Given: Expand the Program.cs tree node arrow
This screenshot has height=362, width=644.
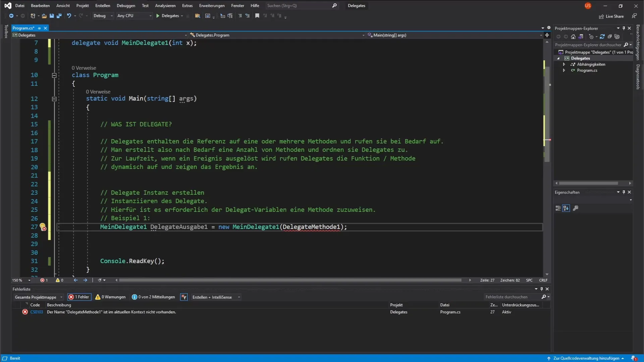Looking at the screenshot, I should pos(564,70).
